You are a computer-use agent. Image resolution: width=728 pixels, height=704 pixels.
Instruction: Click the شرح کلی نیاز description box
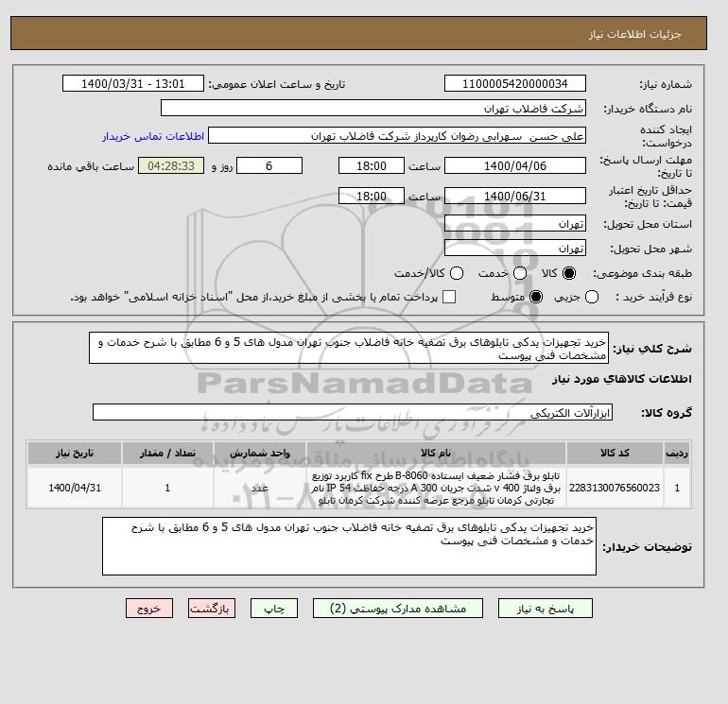tap(349, 348)
